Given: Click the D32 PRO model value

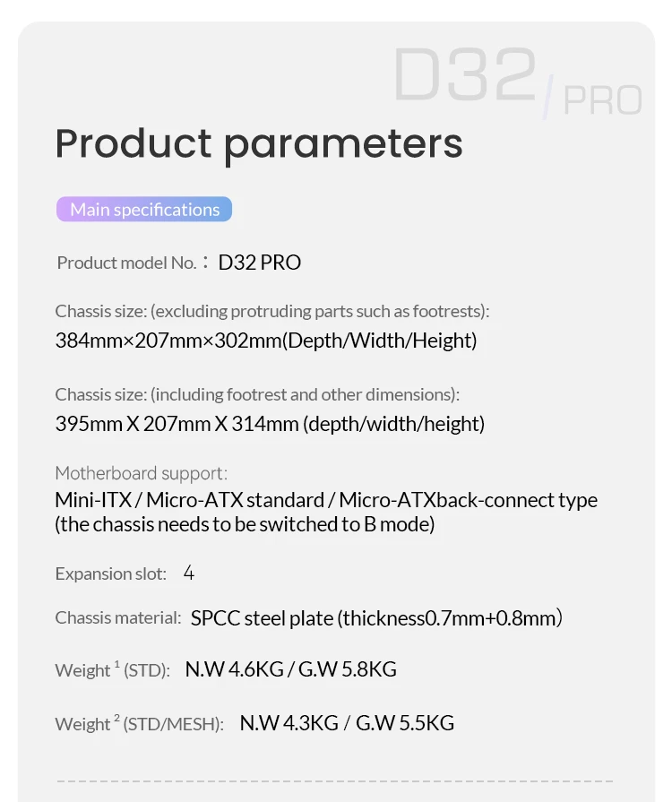Looking at the screenshot, I should 260,263.
